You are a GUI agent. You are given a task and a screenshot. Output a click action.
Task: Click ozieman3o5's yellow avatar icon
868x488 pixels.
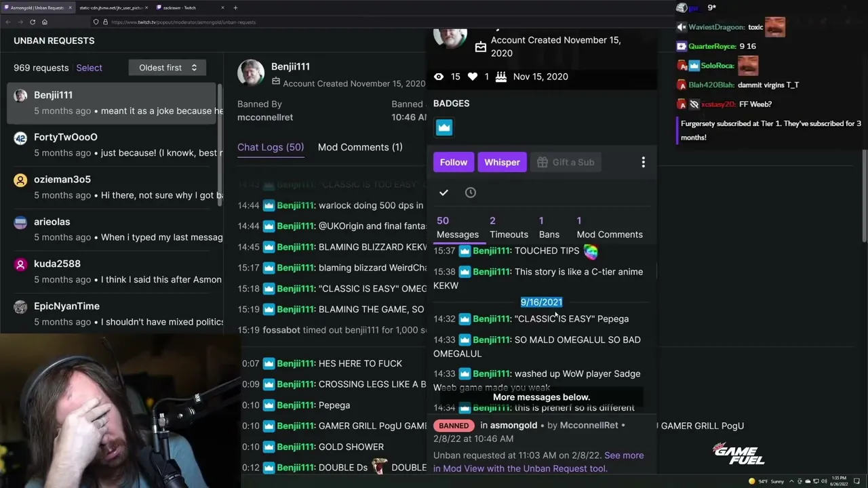[20, 180]
